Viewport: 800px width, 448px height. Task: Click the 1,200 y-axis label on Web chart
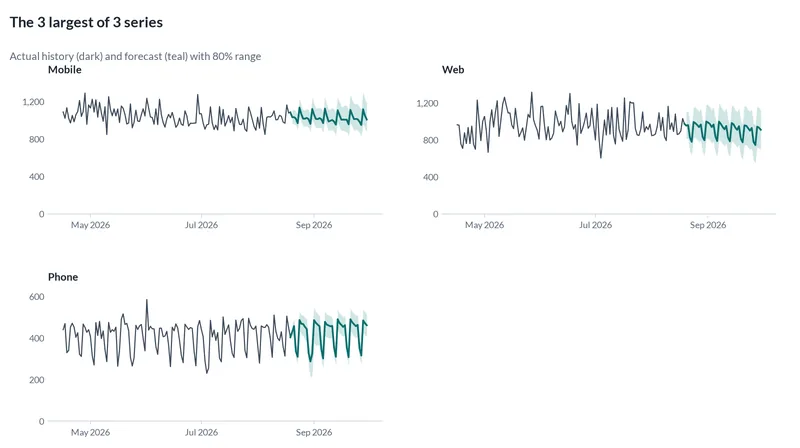click(428, 104)
